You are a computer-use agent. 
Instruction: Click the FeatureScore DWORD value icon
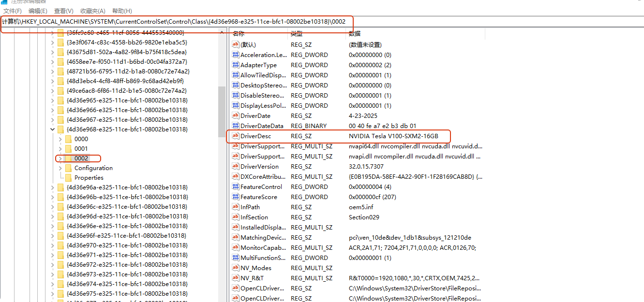[x=236, y=197]
